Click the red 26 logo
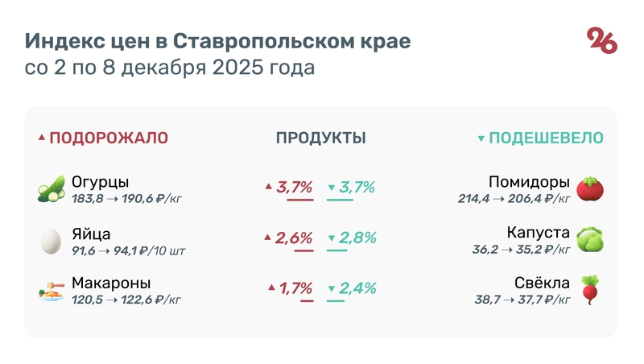Screen dimensions: 644x364 click(601, 39)
